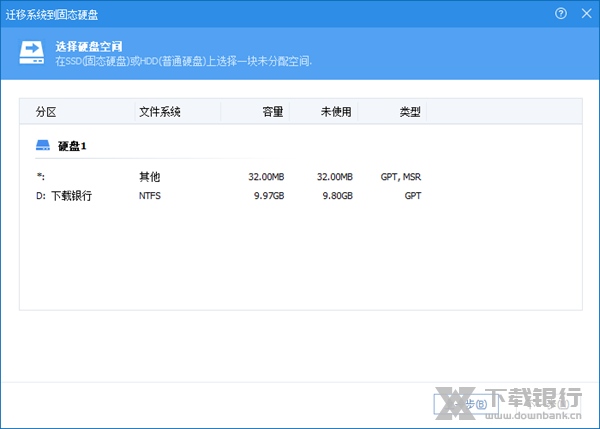The width and height of the screenshot is (600, 429).
Task: Click the 硬盘1 disk icon
Action: click(43, 146)
